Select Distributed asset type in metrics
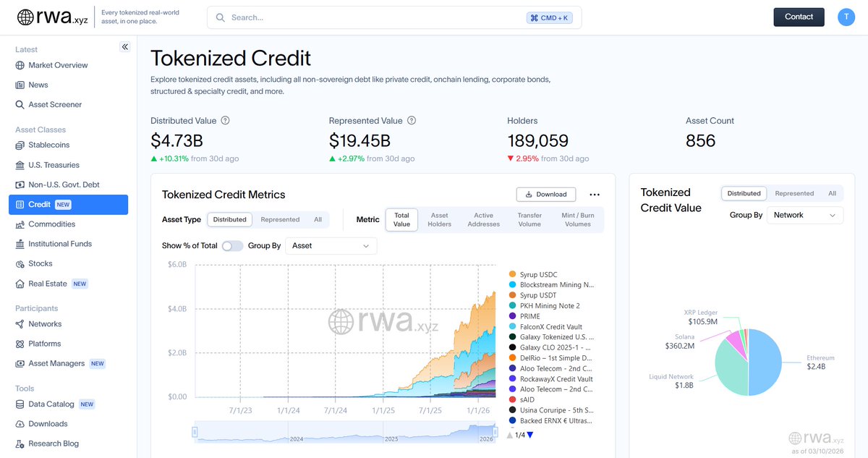The width and height of the screenshot is (868, 458). click(x=229, y=219)
